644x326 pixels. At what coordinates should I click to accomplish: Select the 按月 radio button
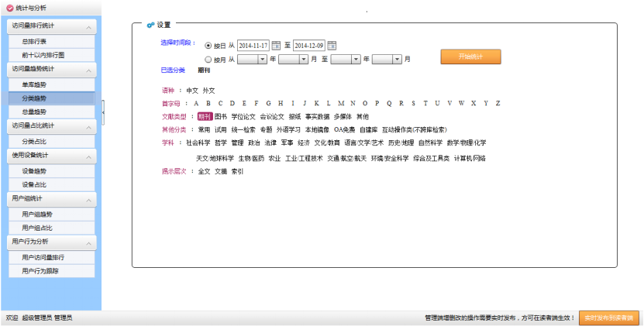208,59
